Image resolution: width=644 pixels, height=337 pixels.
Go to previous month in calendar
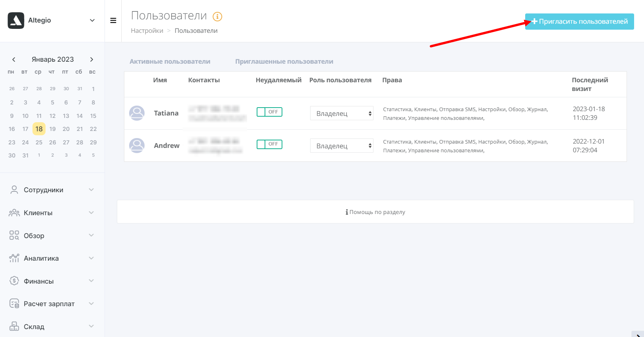pos(14,59)
